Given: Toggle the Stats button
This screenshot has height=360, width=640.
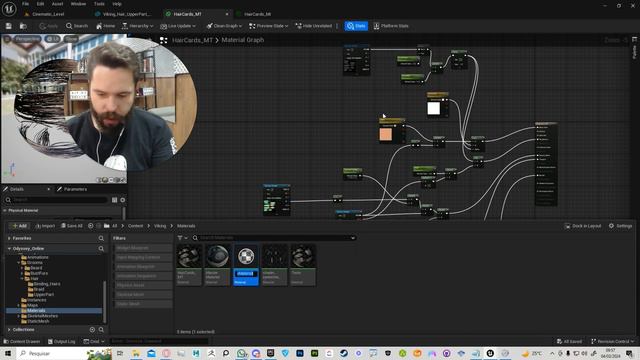Looking at the screenshot, I should pyautogui.click(x=356, y=26).
